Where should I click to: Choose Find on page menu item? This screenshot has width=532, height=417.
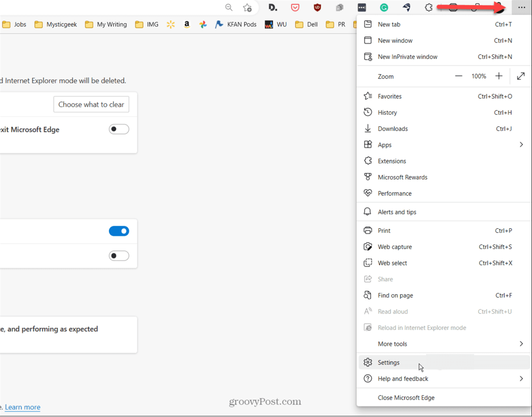444,295
